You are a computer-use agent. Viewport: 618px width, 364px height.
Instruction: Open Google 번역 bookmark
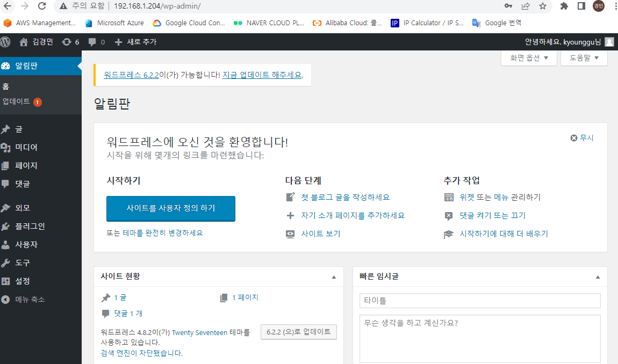(497, 23)
